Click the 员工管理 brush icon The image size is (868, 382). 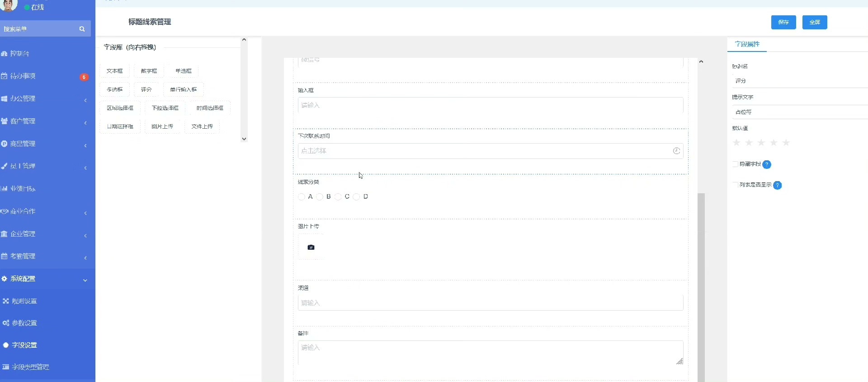[x=4, y=166]
